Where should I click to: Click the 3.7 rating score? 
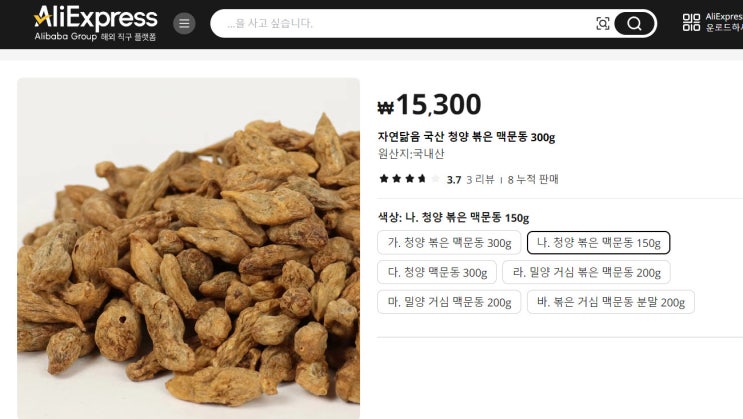453,180
